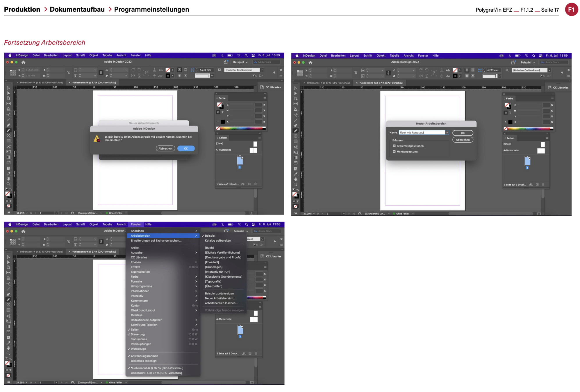Select the Hand tool in the window with the replace warning
The height and width of the screenshot is (392, 580).
pyautogui.click(x=8, y=179)
